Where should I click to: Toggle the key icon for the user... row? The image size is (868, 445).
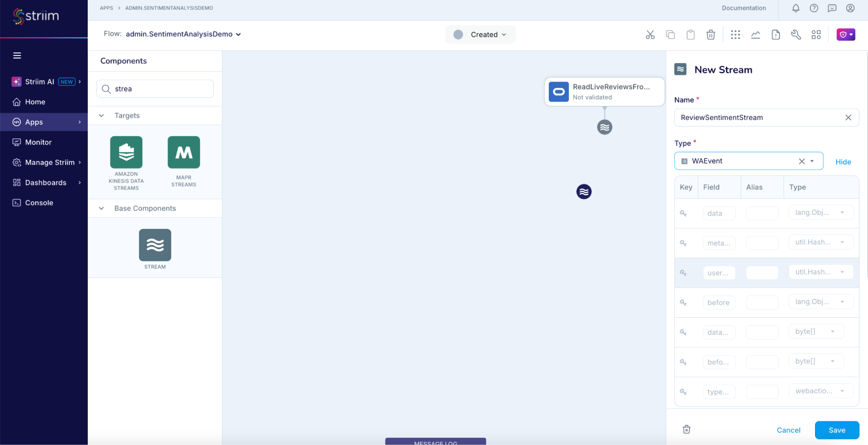683,273
